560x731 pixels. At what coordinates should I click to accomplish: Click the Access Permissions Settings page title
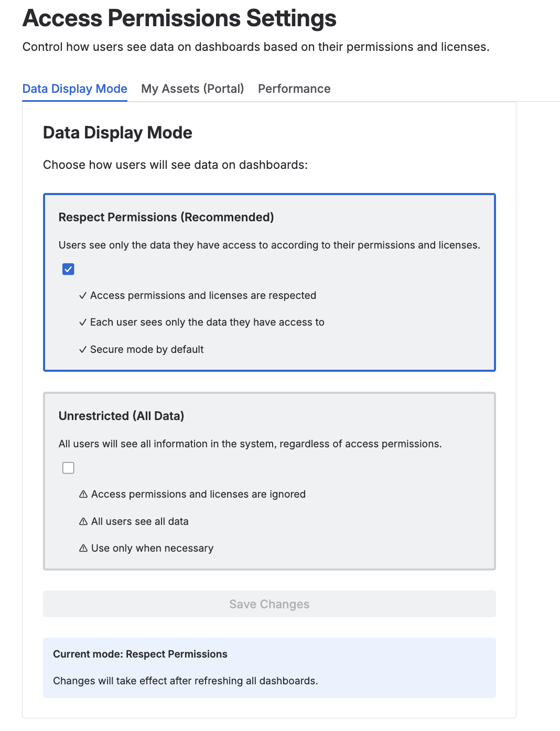click(x=179, y=18)
